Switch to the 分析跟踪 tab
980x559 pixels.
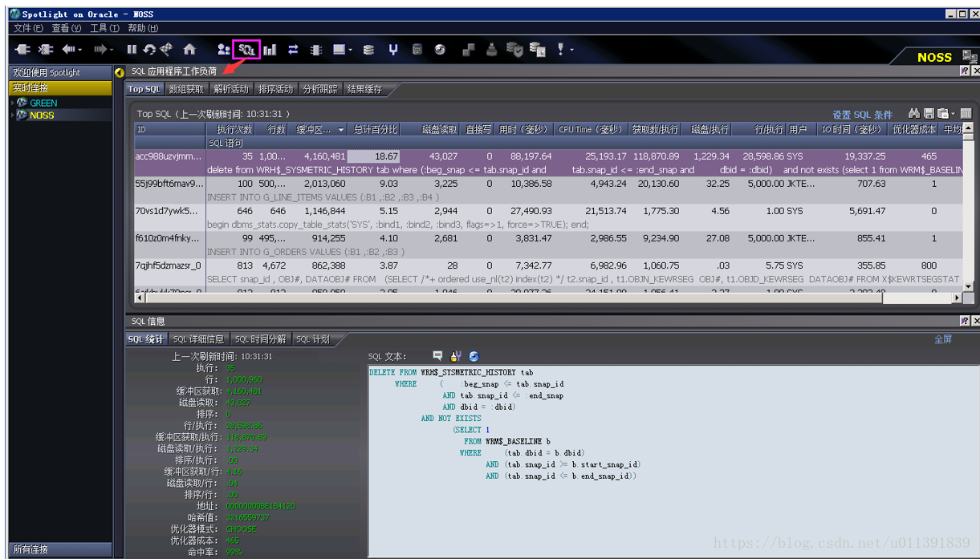(320, 89)
